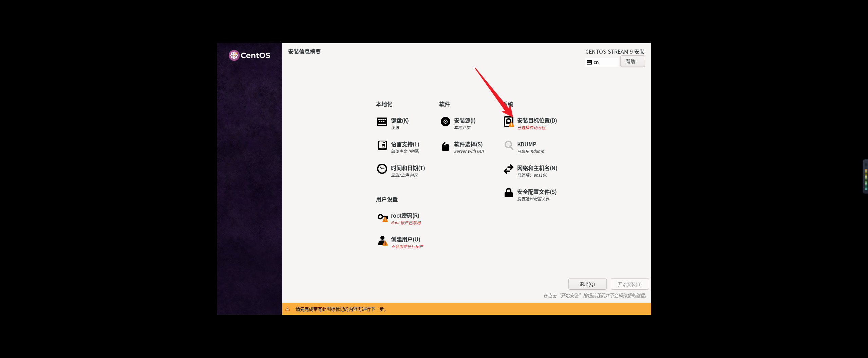The width and height of the screenshot is (868, 358).
Task: Click the Server with GUI status text
Action: click(x=469, y=151)
